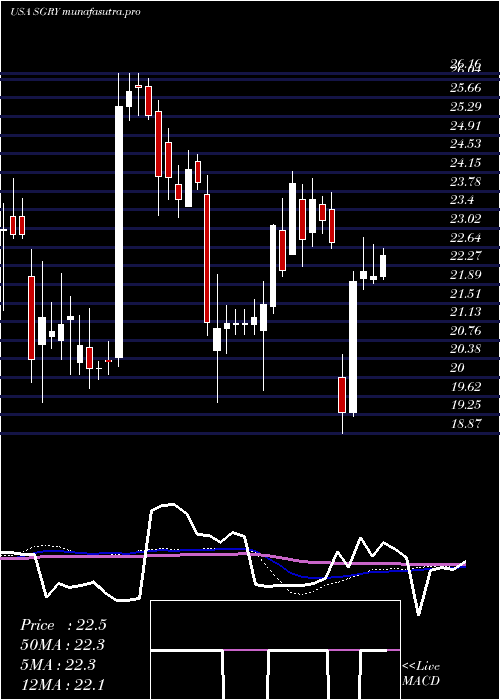Select the 23.4 price axis label
Viewport: 500px width, 700px height.
[462, 200]
